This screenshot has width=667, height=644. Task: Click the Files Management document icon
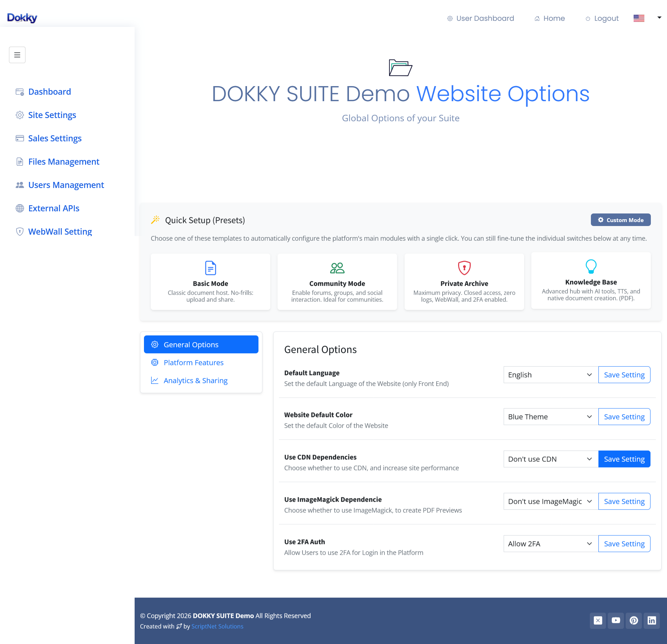pos(20,162)
